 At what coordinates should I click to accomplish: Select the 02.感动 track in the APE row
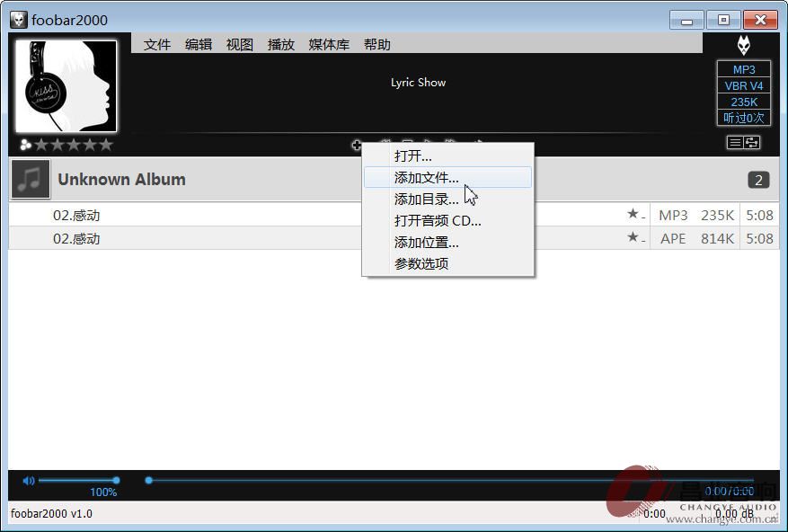point(76,238)
